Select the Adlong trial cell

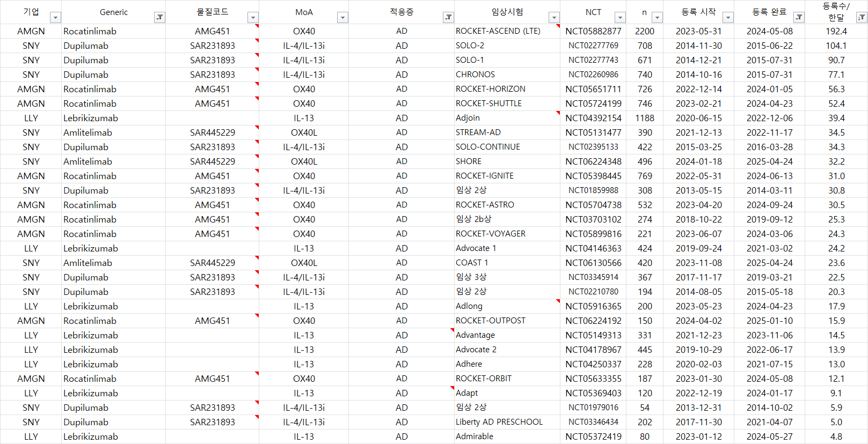(x=507, y=306)
